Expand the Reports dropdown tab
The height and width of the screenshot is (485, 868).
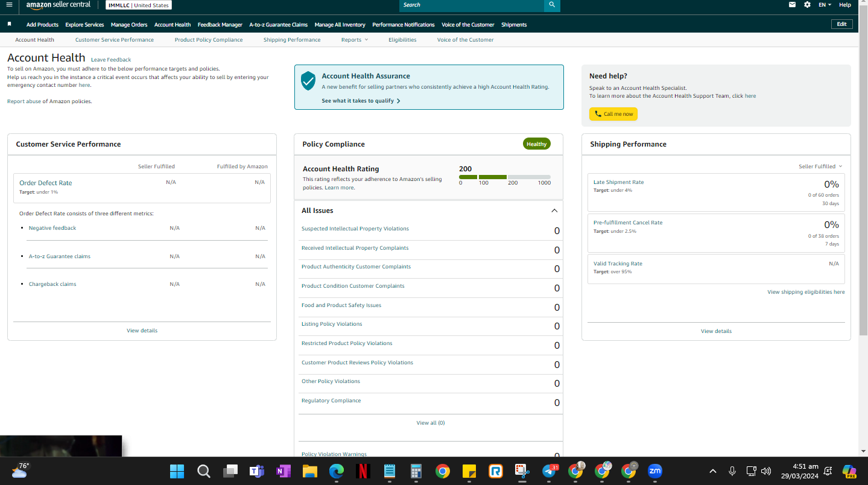point(354,40)
